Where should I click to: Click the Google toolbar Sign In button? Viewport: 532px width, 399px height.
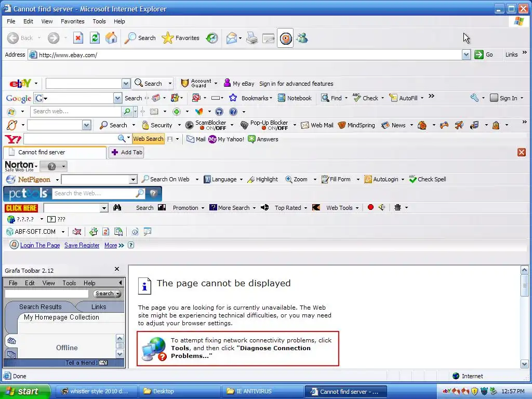click(x=504, y=98)
